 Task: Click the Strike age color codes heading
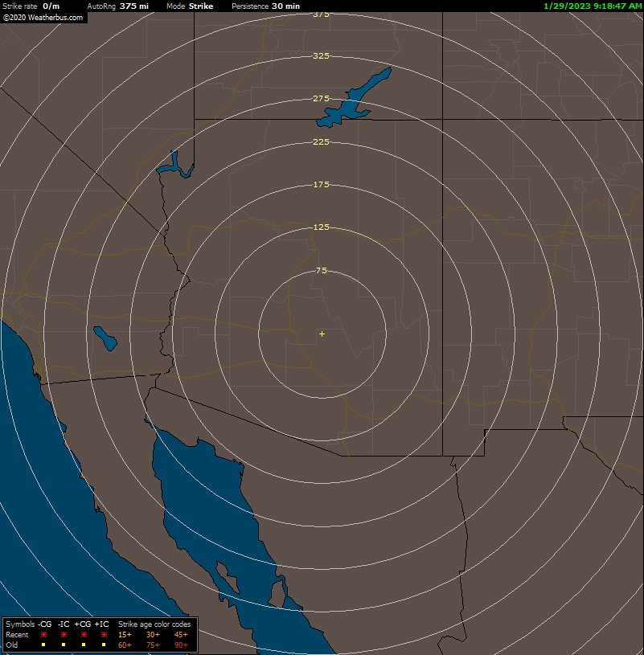[x=154, y=624]
